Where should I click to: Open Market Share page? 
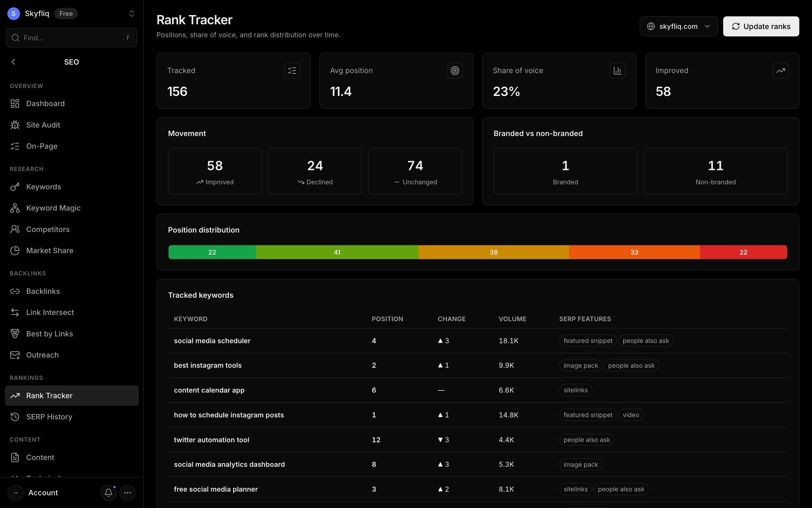pyautogui.click(x=71, y=251)
